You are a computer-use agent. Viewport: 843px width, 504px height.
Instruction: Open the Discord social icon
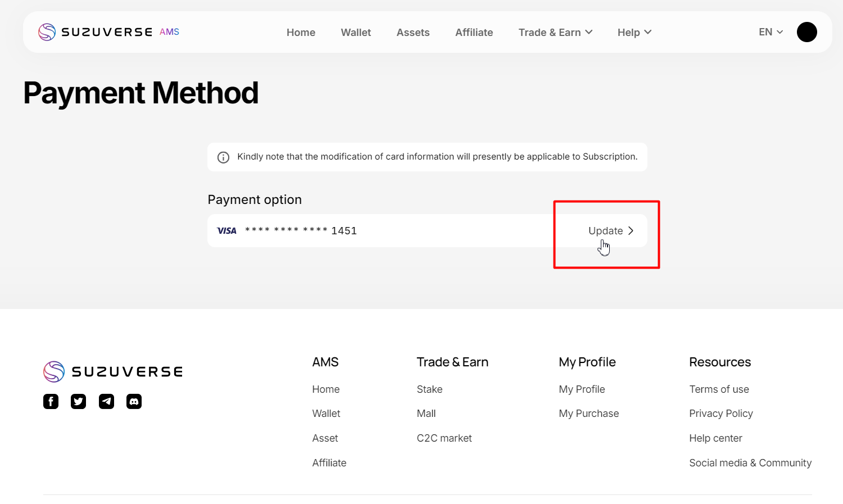134,401
